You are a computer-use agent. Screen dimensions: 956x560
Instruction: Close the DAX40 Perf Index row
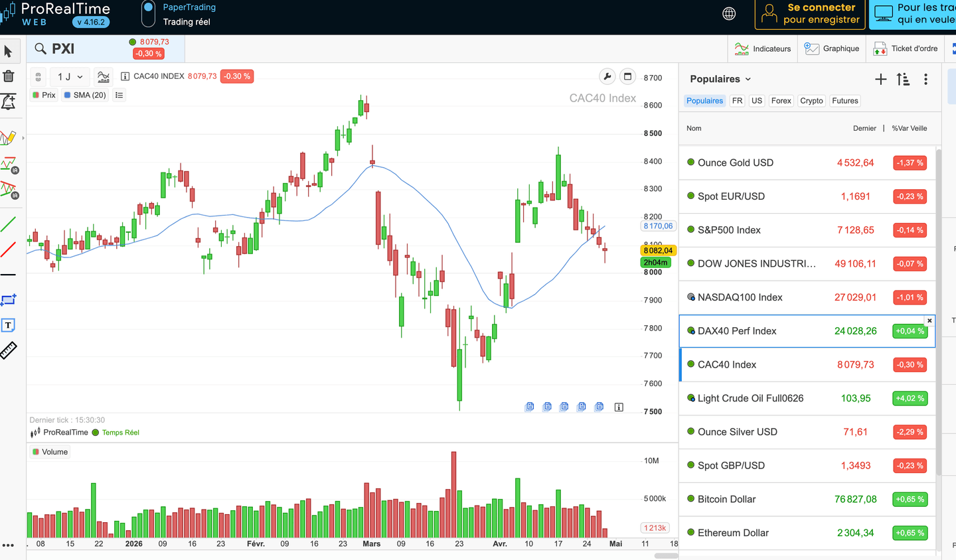click(x=929, y=320)
